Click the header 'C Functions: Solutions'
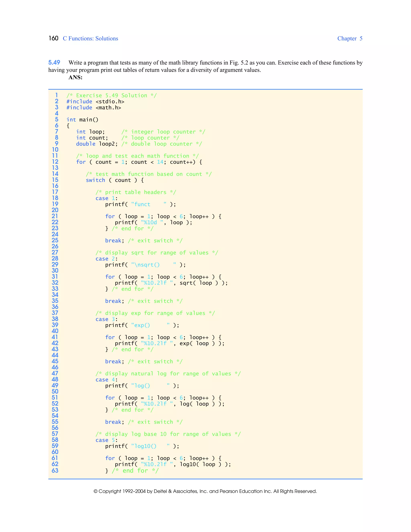Screen dimensions: 411x532 [90, 39]
